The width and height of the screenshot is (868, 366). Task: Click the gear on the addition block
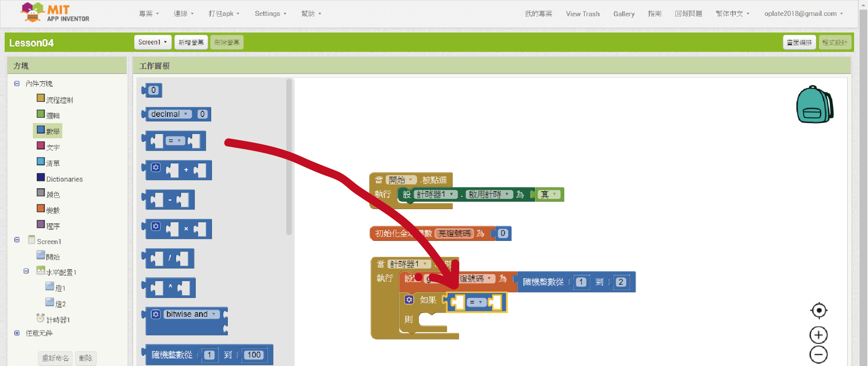pyautogui.click(x=155, y=167)
